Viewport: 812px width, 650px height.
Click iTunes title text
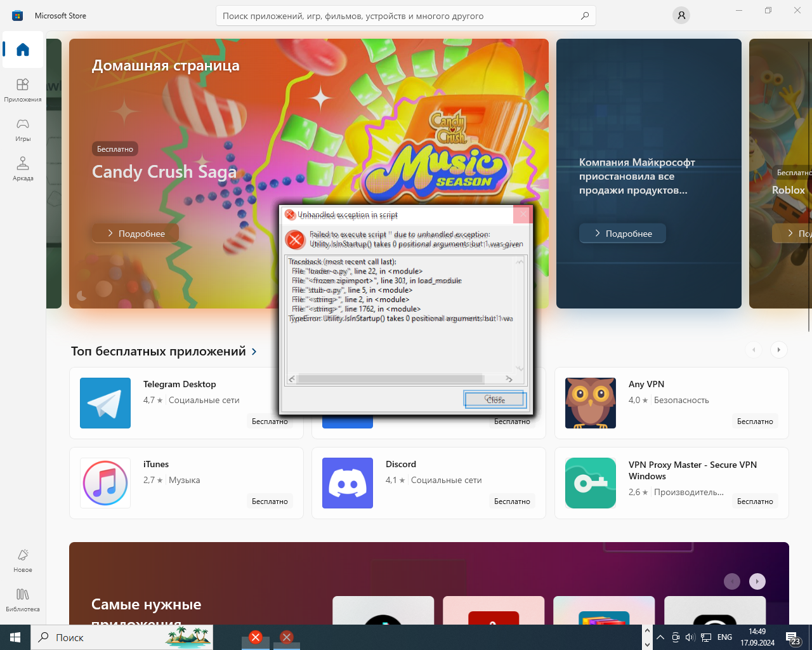156,464
